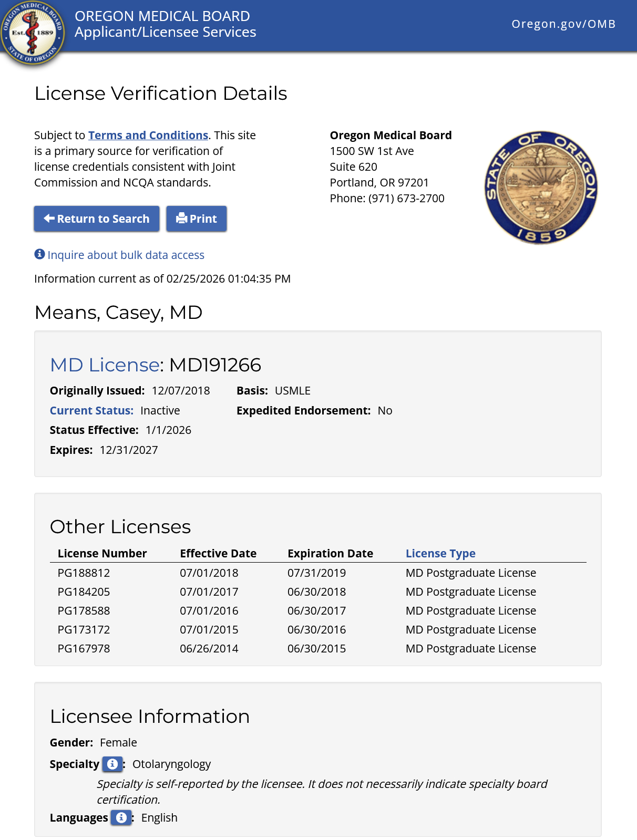The height and width of the screenshot is (840, 637).
Task: Click the License Verification Details heading
Action: click(161, 94)
